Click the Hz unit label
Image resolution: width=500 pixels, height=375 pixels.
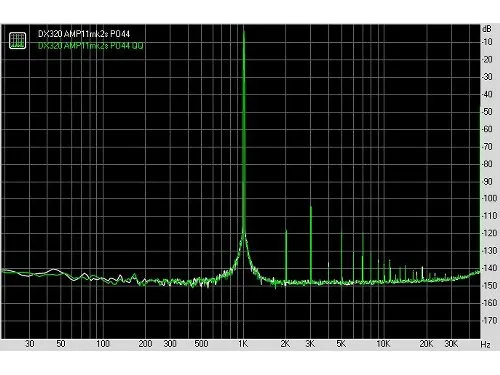(485, 344)
